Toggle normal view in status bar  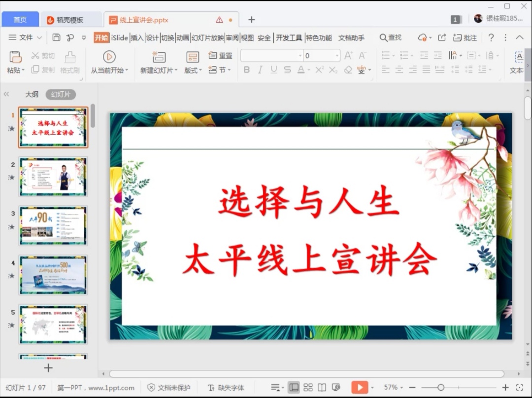294,387
